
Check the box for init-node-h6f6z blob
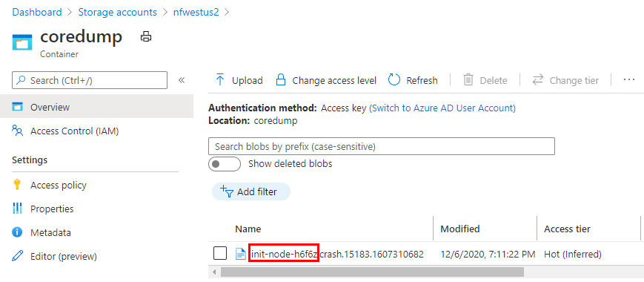click(x=220, y=254)
